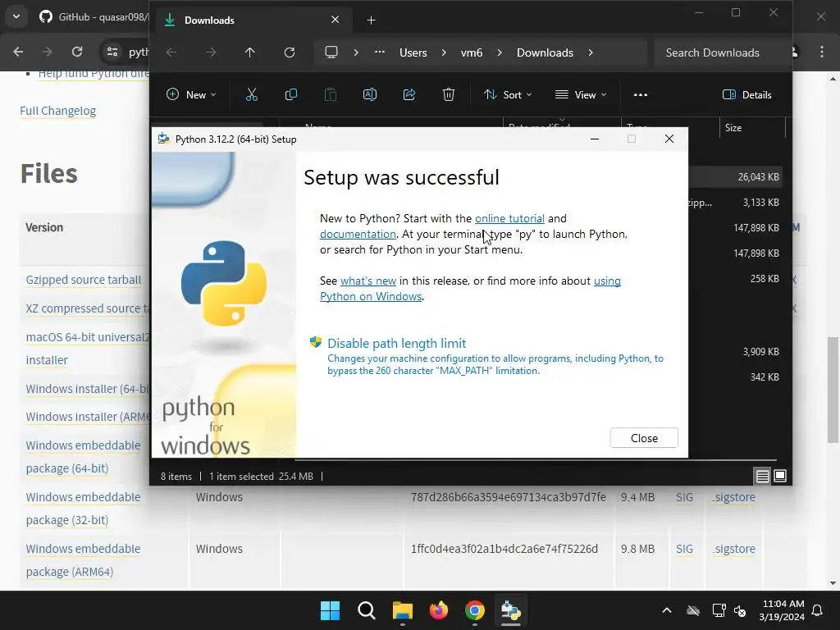Switch to large thumbnails view icon
Image resolution: width=840 pixels, height=630 pixels.
780,476
